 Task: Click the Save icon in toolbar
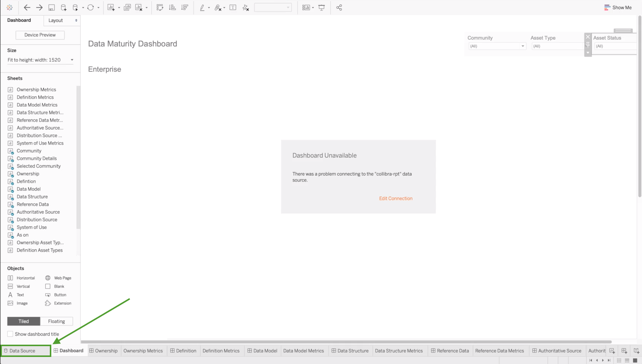pos(52,7)
